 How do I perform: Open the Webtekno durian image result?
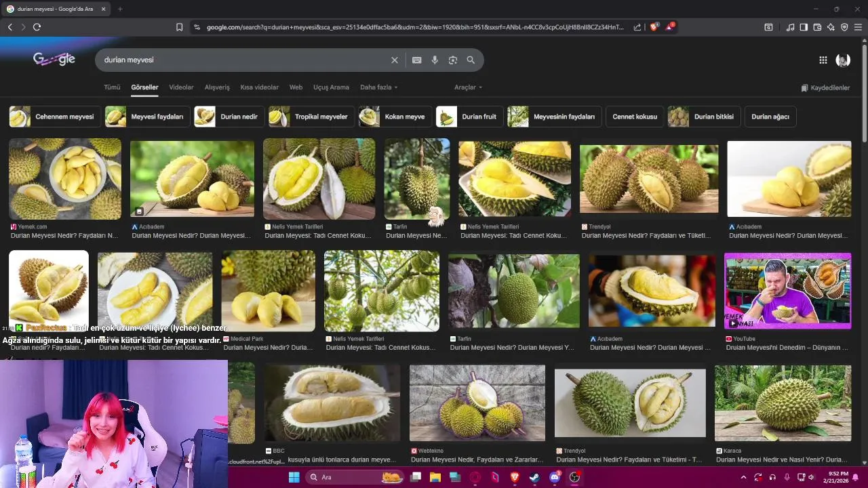click(x=477, y=403)
